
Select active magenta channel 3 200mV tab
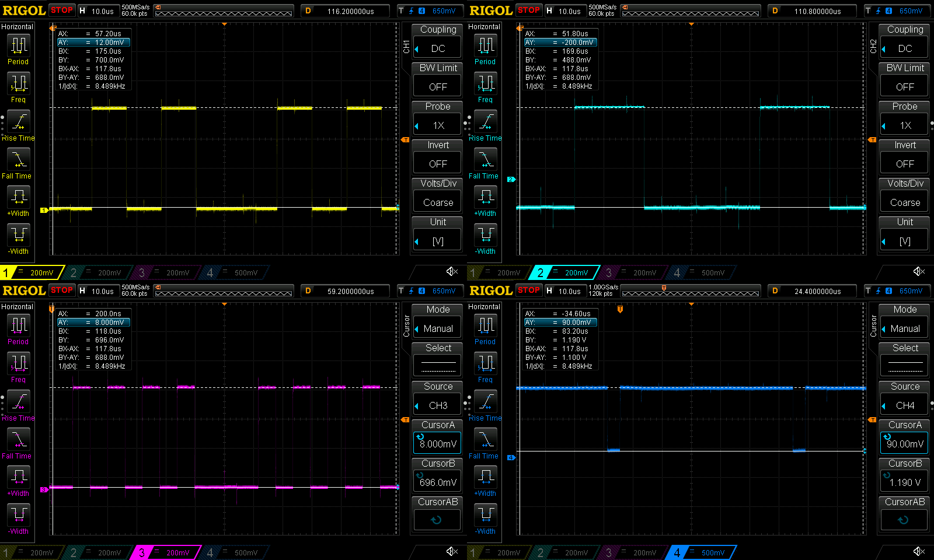tap(167, 552)
